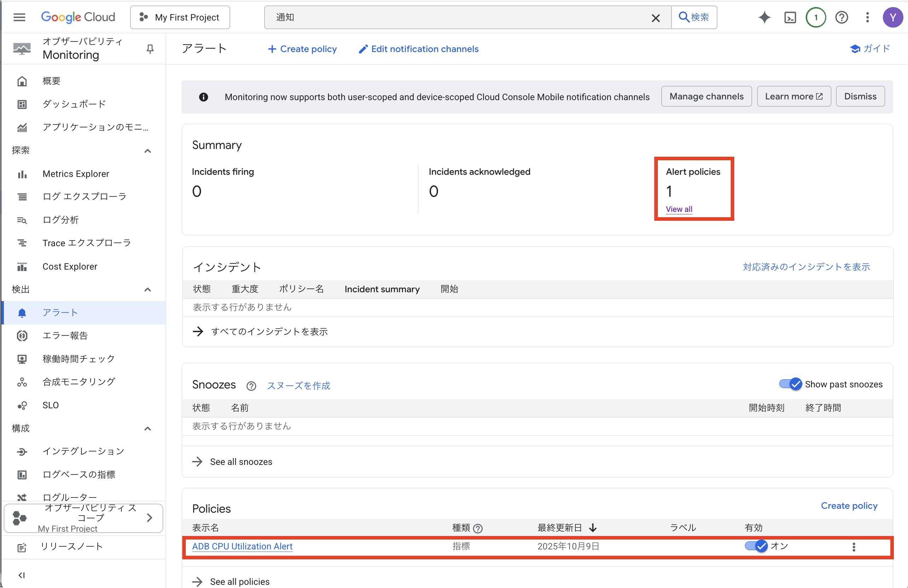
Task: Click the Gemini sparkle icon
Action: coord(764,18)
